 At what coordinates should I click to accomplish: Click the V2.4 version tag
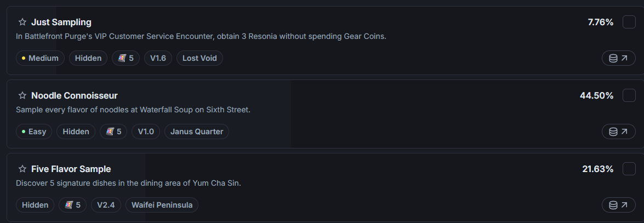105,205
